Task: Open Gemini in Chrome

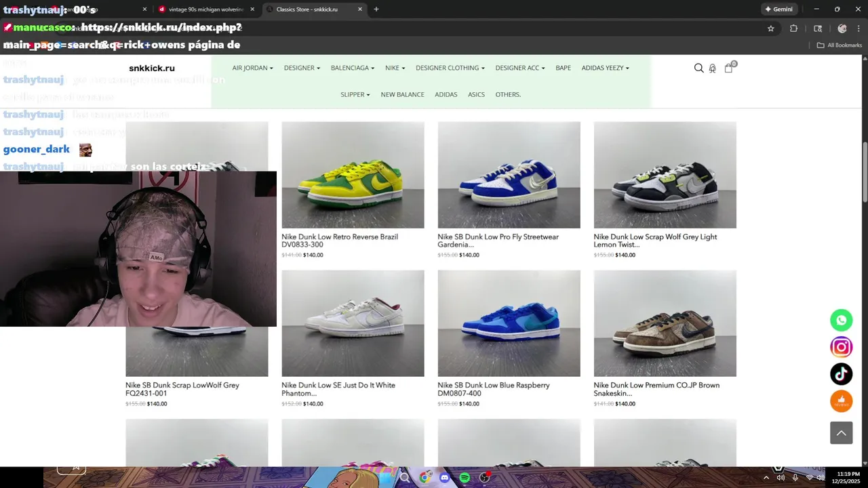Action: tap(778, 9)
